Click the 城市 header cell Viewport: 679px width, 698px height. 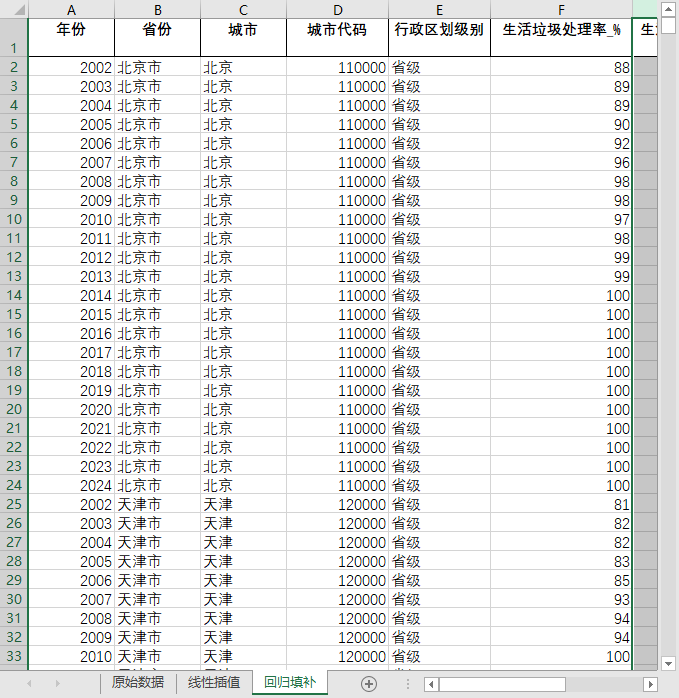point(243,37)
